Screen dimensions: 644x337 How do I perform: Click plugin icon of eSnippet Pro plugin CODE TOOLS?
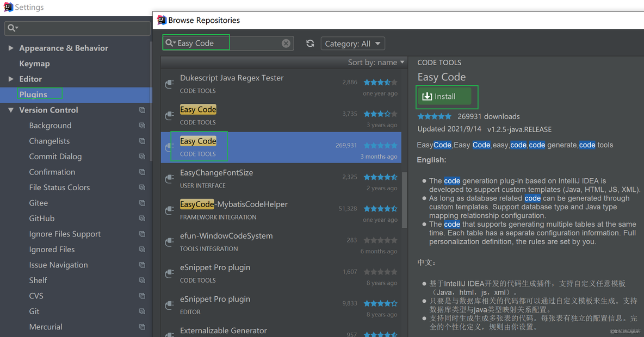[169, 274]
